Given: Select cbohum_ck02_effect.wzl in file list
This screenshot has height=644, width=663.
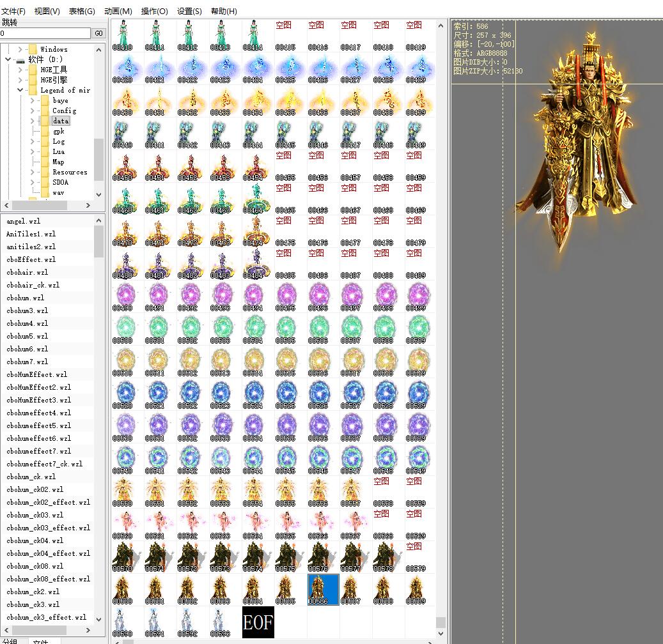Looking at the screenshot, I should [48, 502].
